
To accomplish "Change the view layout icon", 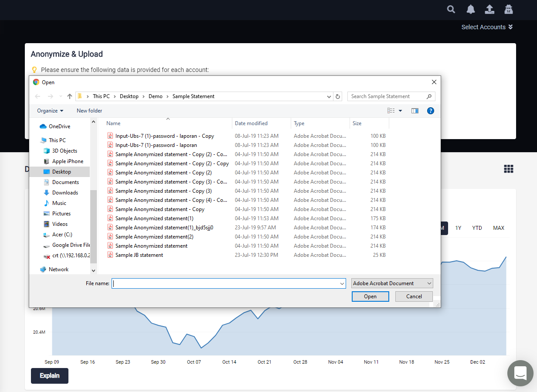I will 391,111.
